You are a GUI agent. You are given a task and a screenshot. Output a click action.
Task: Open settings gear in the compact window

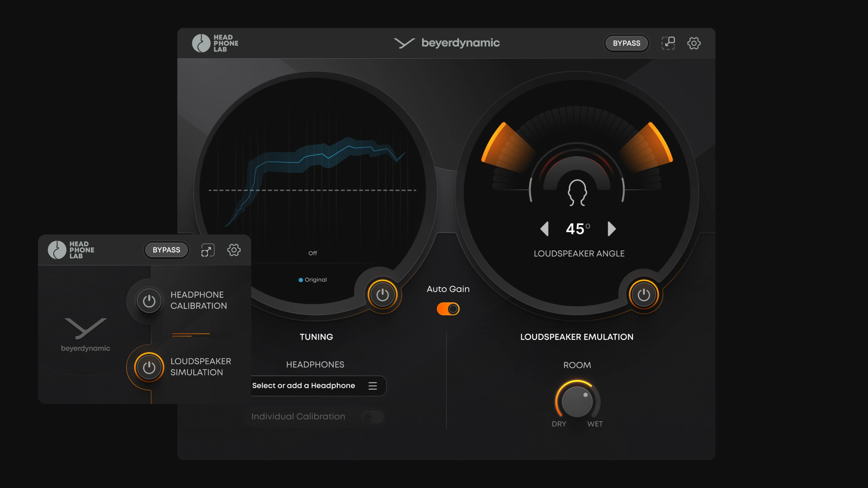234,250
